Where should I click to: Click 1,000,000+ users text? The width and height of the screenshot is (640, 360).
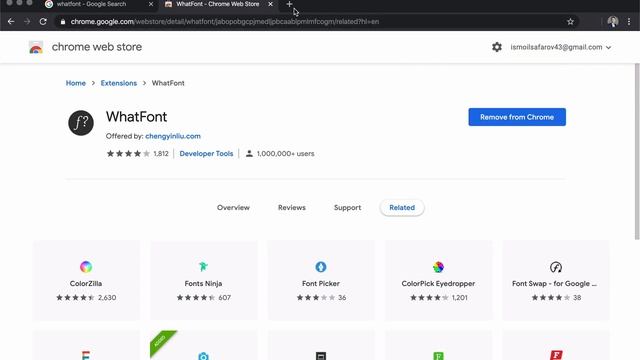(285, 153)
